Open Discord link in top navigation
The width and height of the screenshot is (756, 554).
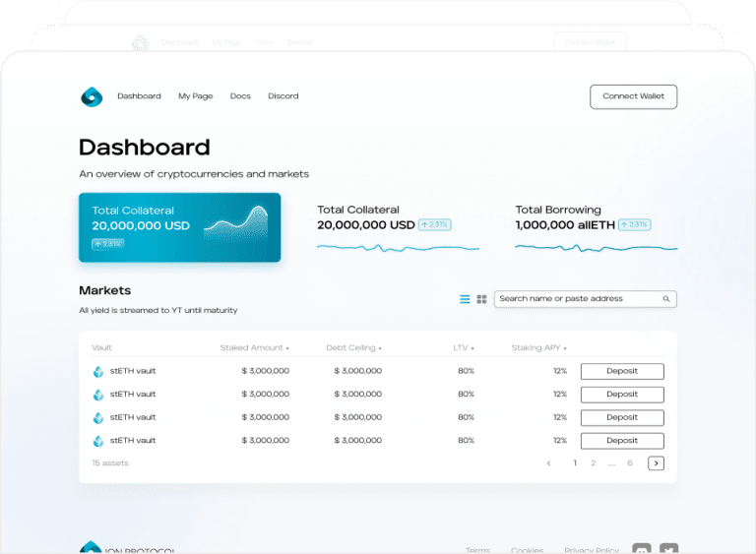click(x=283, y=96)
